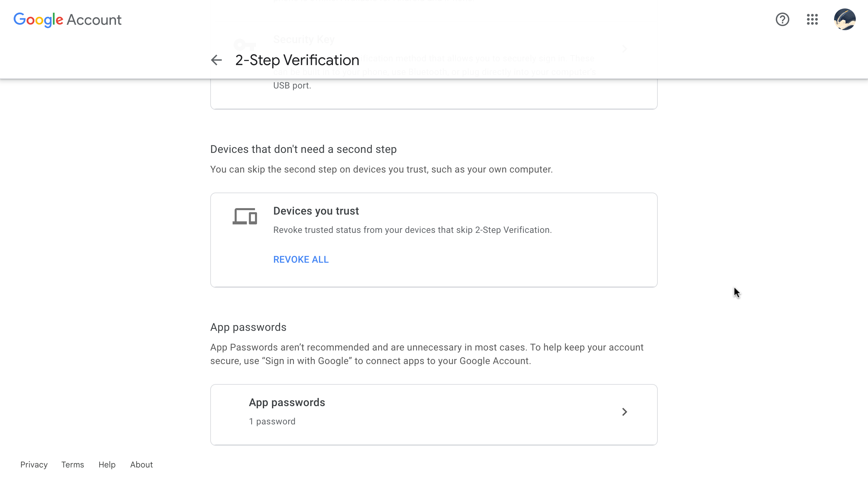Click the Google Account logo
Screen dimensions: 868x481
[67, 20]
